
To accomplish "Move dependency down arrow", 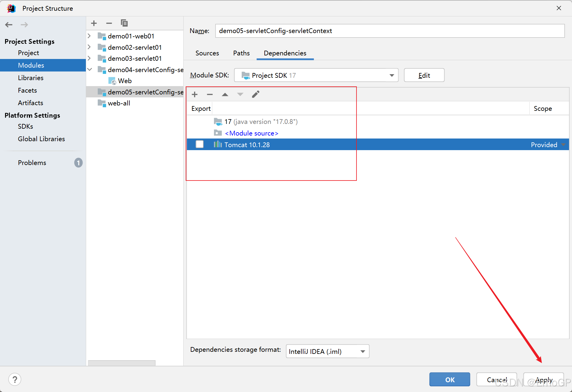I will [240, 94].
